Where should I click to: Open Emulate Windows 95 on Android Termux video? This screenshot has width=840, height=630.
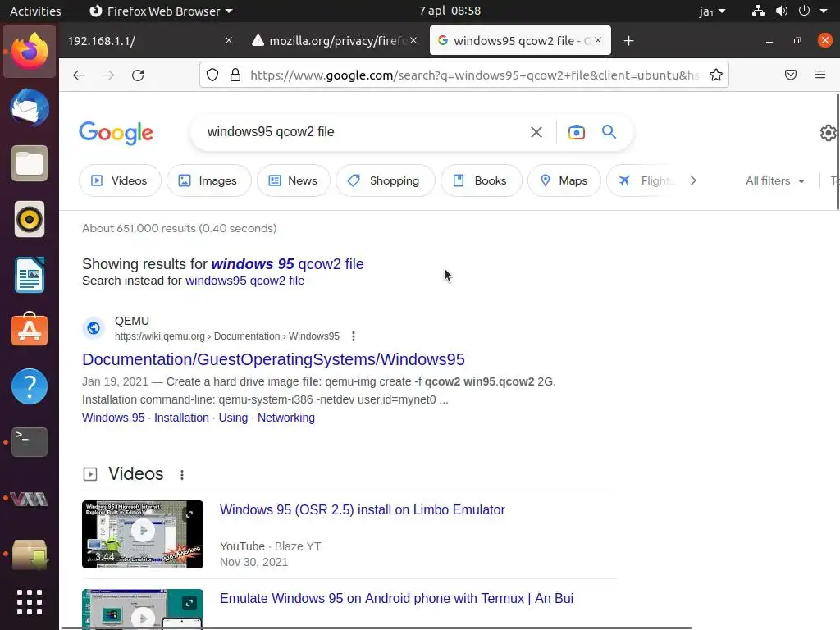pyautogui.click(x=396, y=598)
